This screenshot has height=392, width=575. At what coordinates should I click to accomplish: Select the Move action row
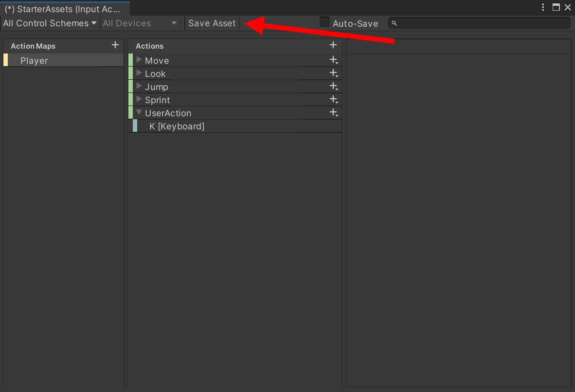point(235,60)
